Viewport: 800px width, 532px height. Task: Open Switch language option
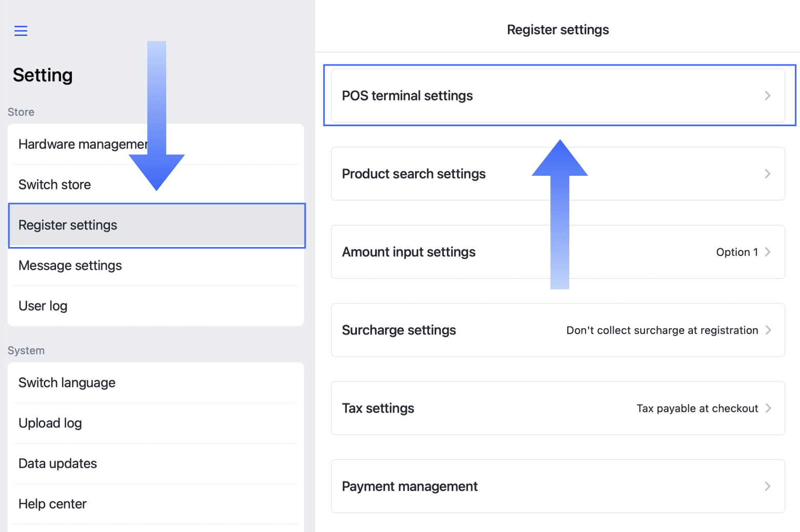click(x=67, y=383)
